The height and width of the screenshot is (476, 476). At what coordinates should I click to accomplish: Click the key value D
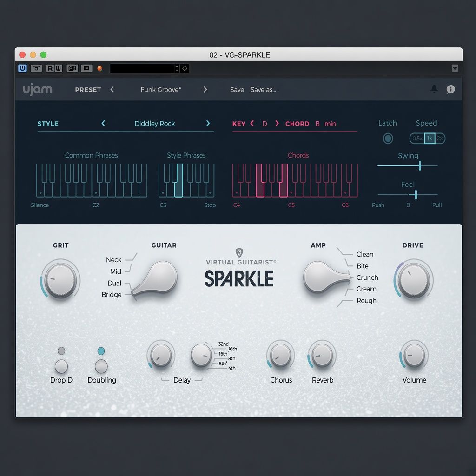point(264,124)
